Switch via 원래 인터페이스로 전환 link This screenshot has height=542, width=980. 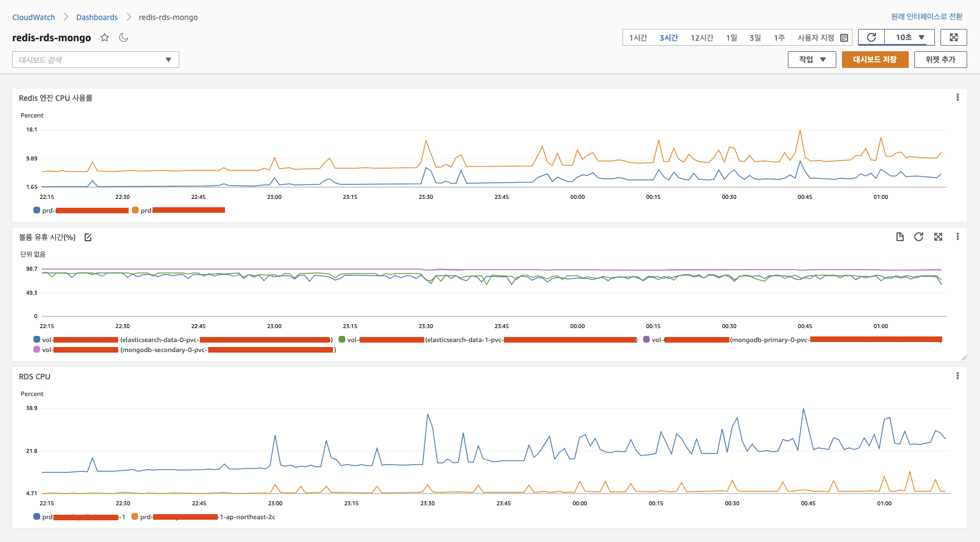point(927,17)
